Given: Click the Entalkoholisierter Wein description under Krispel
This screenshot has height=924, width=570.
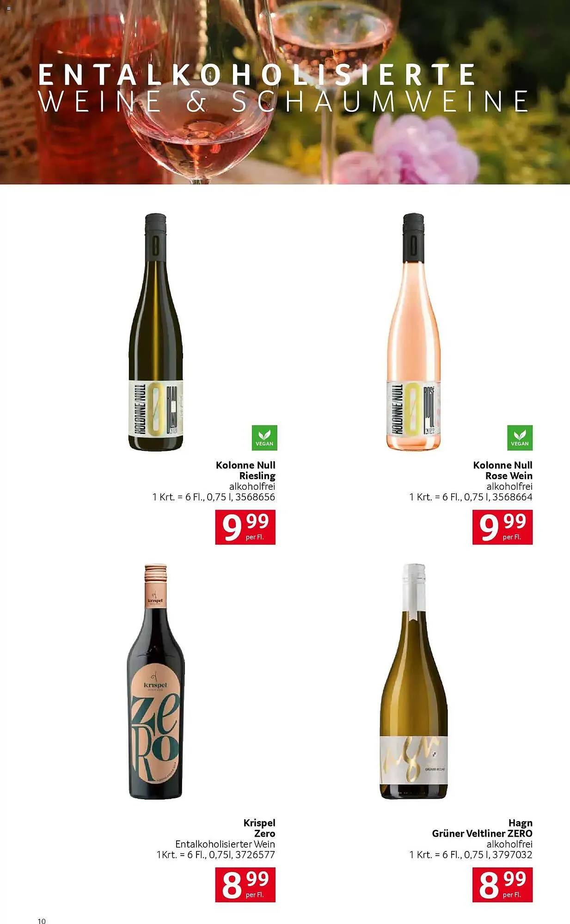Looking at the screenshot, I should tap(225, 844).
